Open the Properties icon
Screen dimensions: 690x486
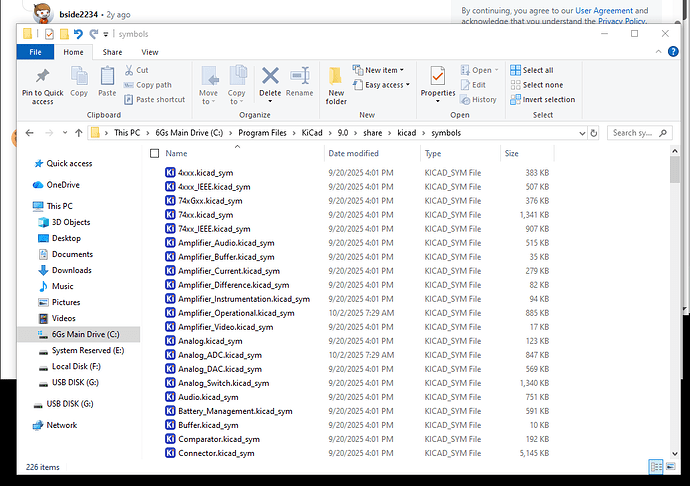(437, 77)
